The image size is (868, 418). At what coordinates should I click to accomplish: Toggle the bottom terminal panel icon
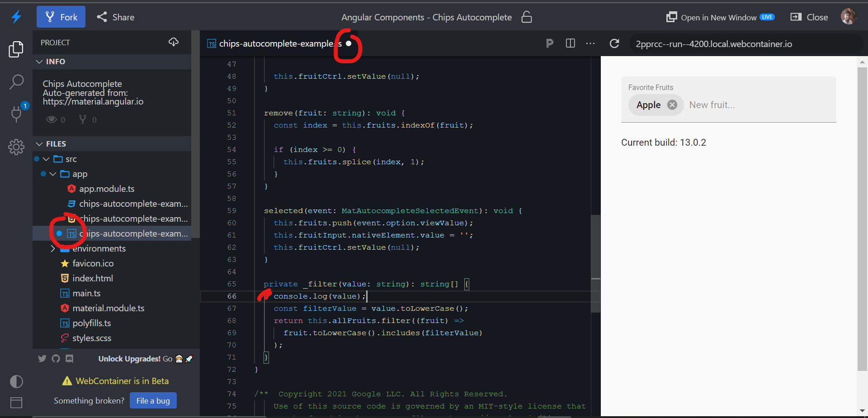point(16,402)
